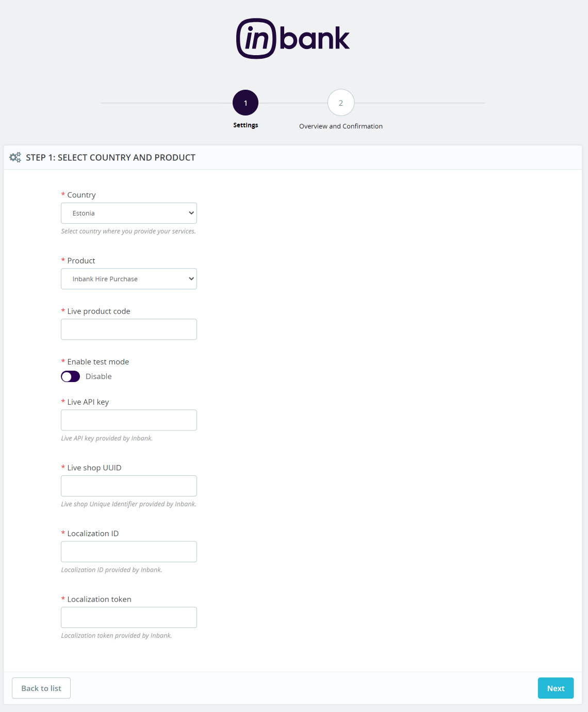The height and width of the screenshot is (712, 588).
Task: Select the Localization ID input field
Action: (128, 552)
